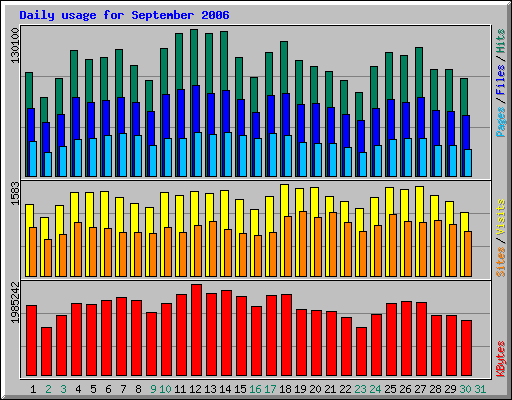
Task: Click day label 8 on the x-axis
Action: coord(138,389)
